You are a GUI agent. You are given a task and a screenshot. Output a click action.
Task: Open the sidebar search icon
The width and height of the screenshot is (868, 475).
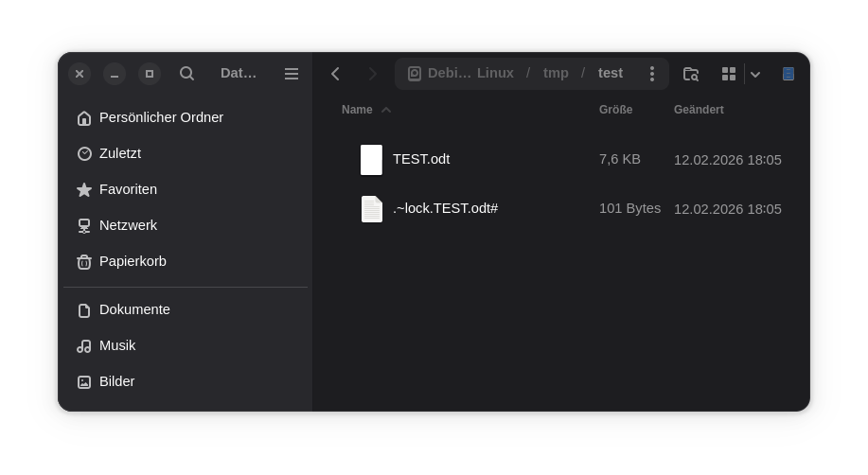[x=186, y=74]
